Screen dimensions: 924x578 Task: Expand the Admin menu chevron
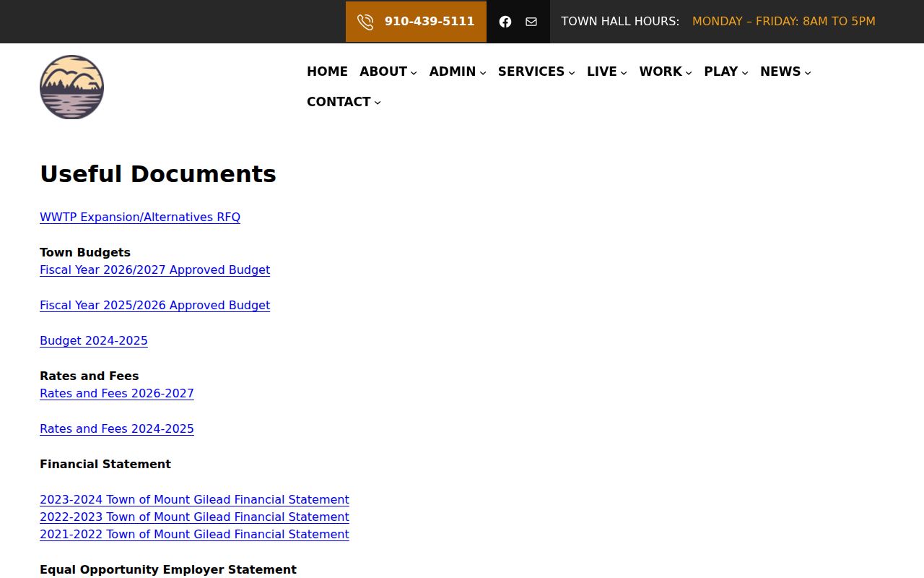[x=483, y=72]
